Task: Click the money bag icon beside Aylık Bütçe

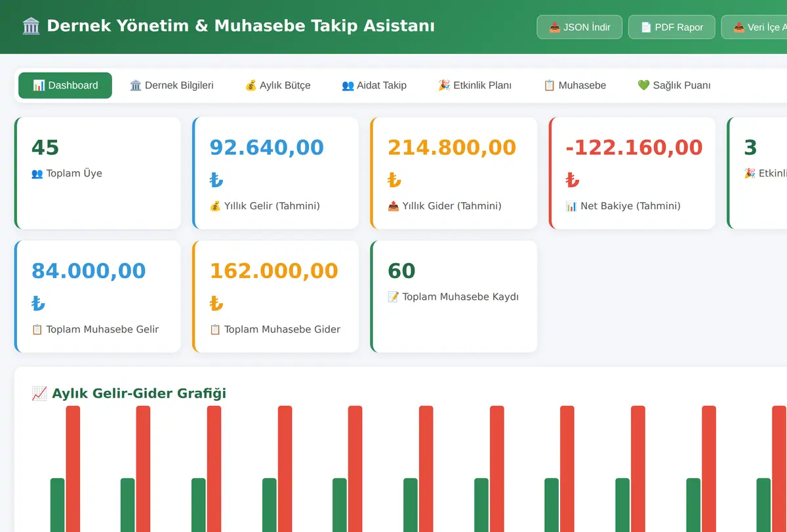Action: click(251, 85)
